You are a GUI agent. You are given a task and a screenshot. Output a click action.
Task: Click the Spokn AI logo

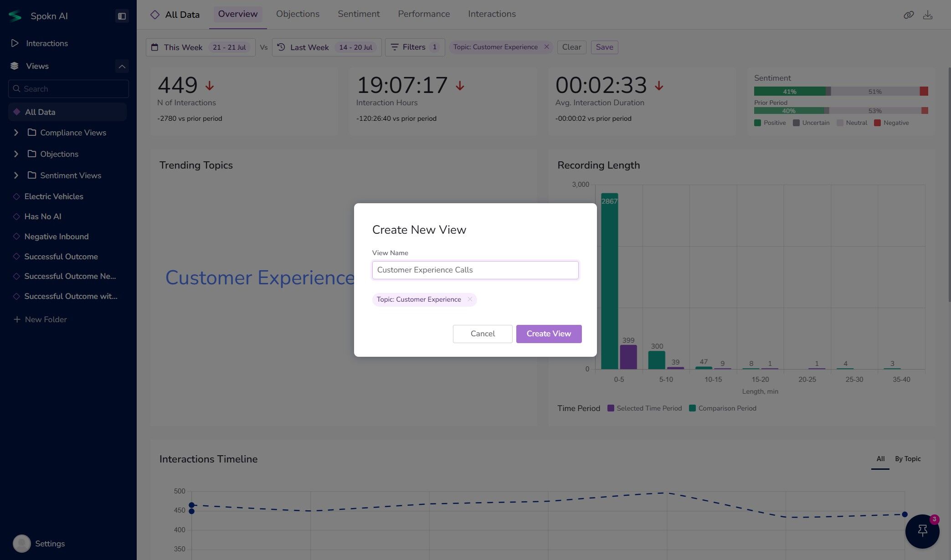point(15,16)
